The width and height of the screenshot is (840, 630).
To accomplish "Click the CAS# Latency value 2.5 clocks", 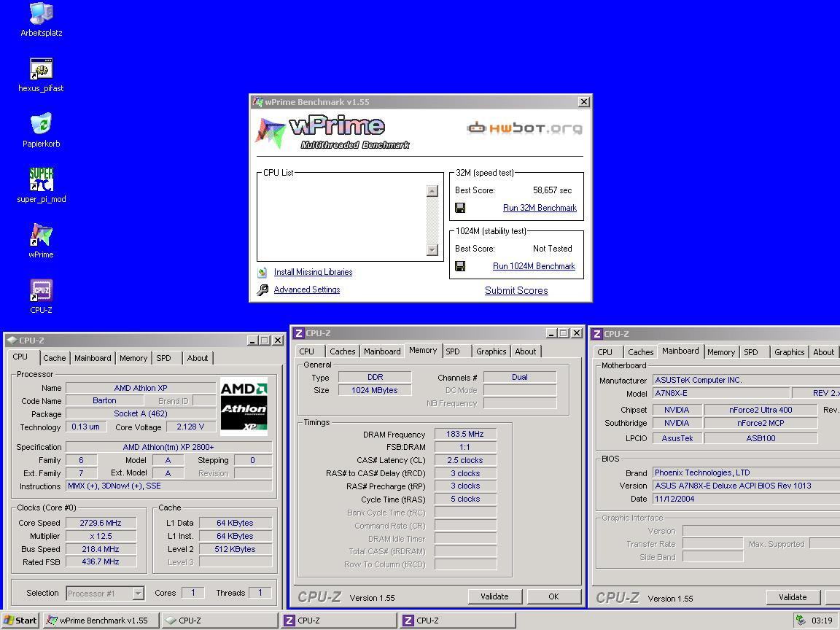I will [465, 460].
